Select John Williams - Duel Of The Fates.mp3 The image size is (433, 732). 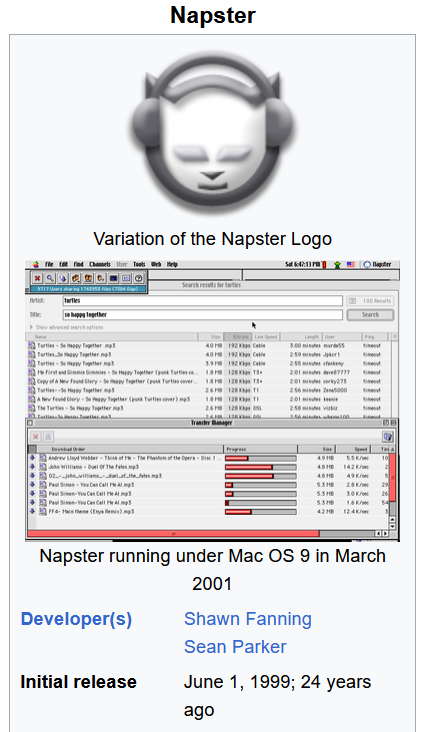[208, 467]
